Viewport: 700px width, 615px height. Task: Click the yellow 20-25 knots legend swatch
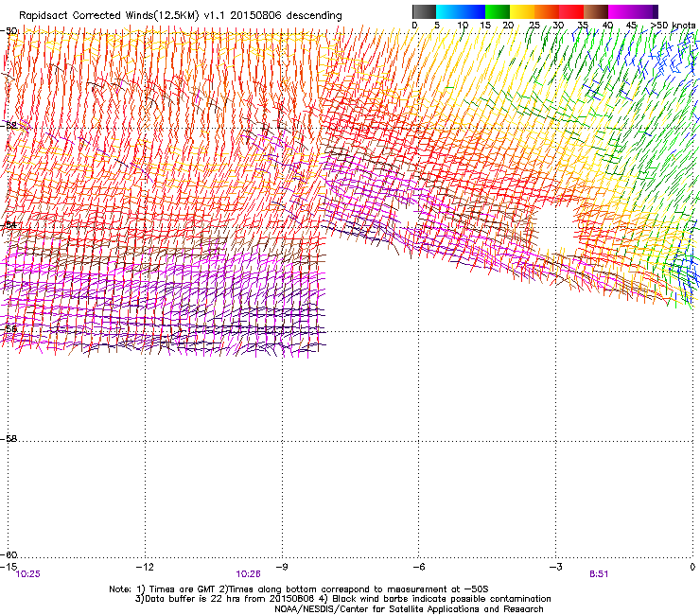[x=522, y=11]
